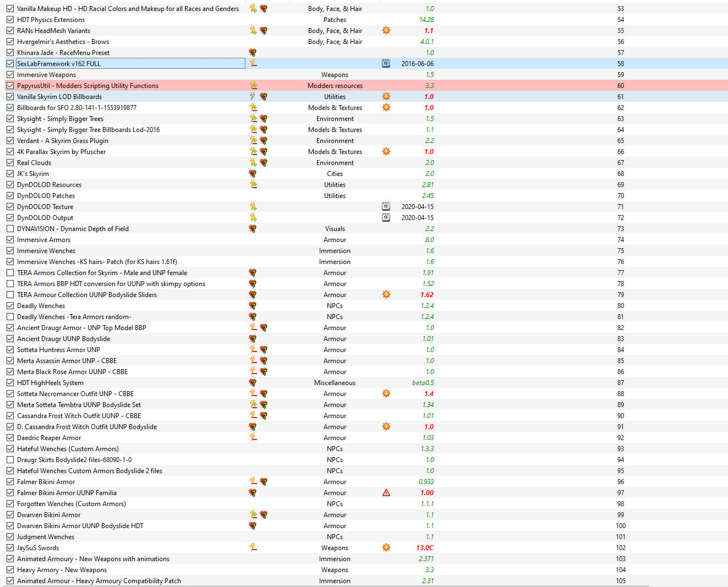Uncheck the Immersive Weapons mod
728x587 pixels.
point(10,74)
